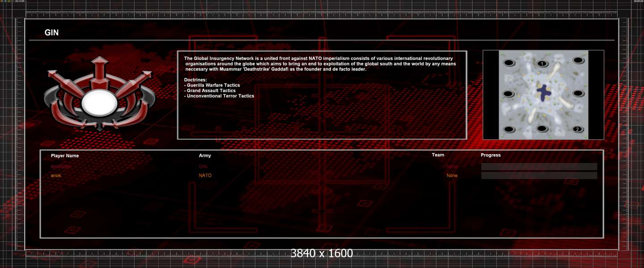Click the 'Team' column header
The image size is (644, 268).
(438, 155)
